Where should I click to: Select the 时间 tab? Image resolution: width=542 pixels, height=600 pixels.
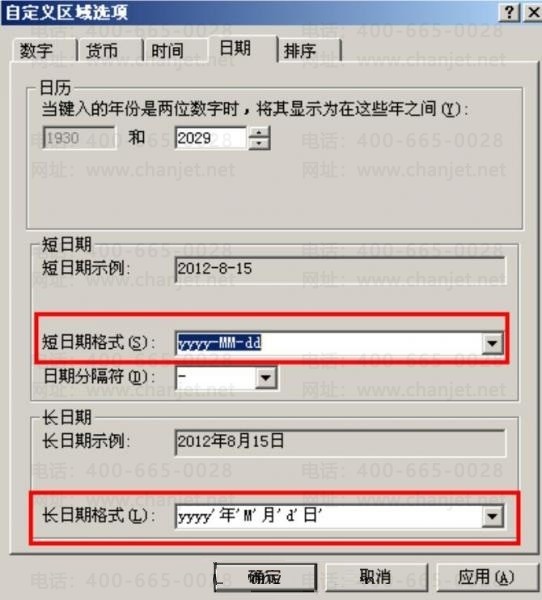pyautogui.click(x=176, y=51)
